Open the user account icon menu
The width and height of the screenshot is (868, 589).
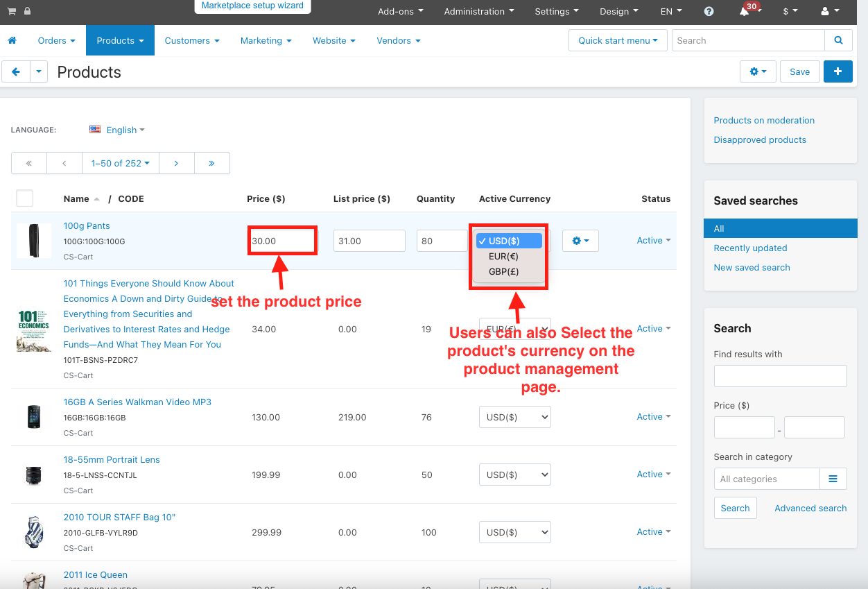click(x=830, y=11)
